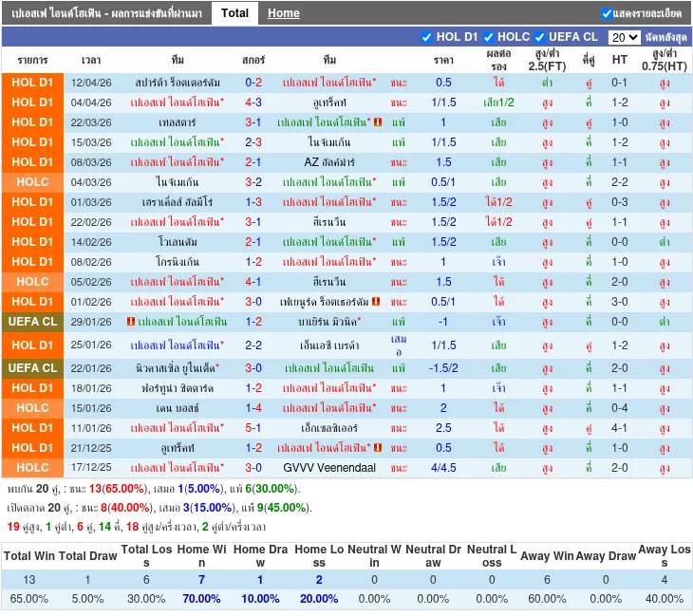Image resolution: width=693 pixels, height=616 pixels.
Task: Open the 20 recent matches dropdown
Action: coord(624,37)
